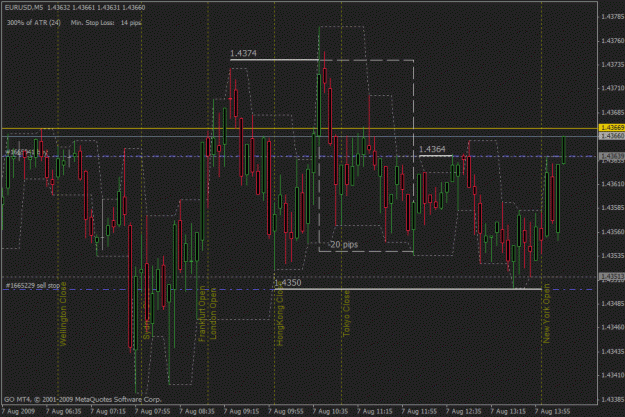Click the 7 Aug 13:15 time label
The image size is (625, 417).
tap(508, 411)
